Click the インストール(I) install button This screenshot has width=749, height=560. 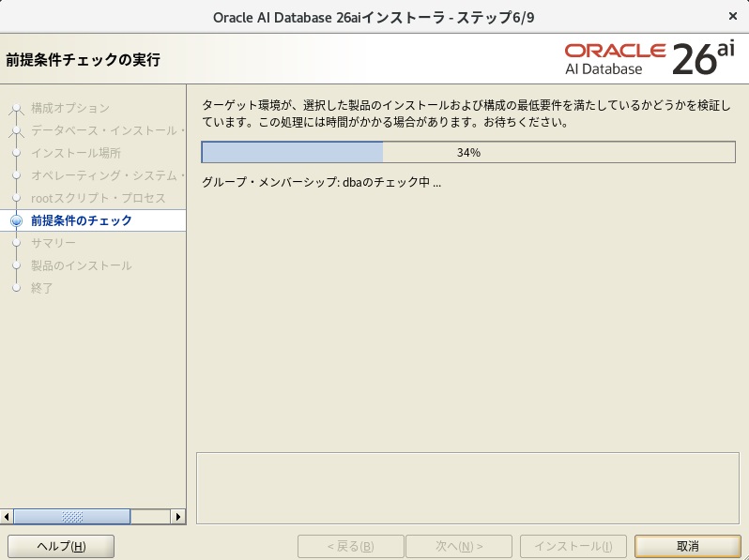(573, 546)
